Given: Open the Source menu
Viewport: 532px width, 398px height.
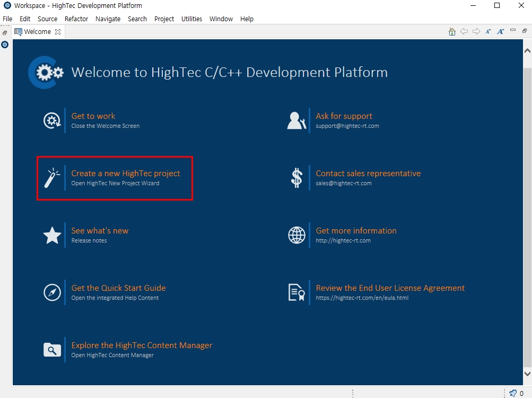Looking at the screenshot, I should click(x=48, y=19).
